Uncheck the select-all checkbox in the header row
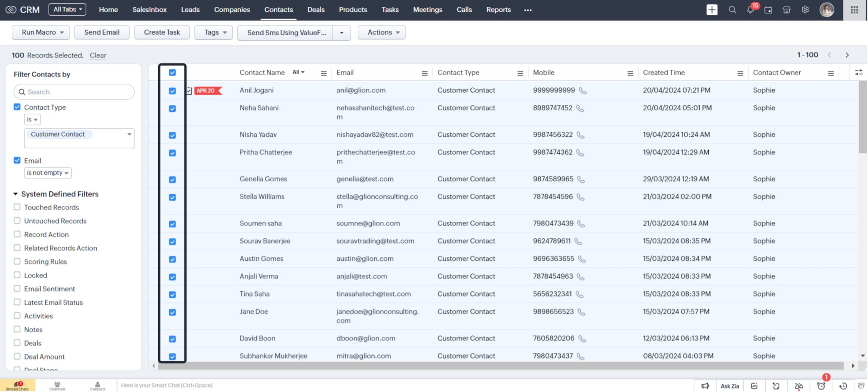The image size is (868, 392). 172,72
